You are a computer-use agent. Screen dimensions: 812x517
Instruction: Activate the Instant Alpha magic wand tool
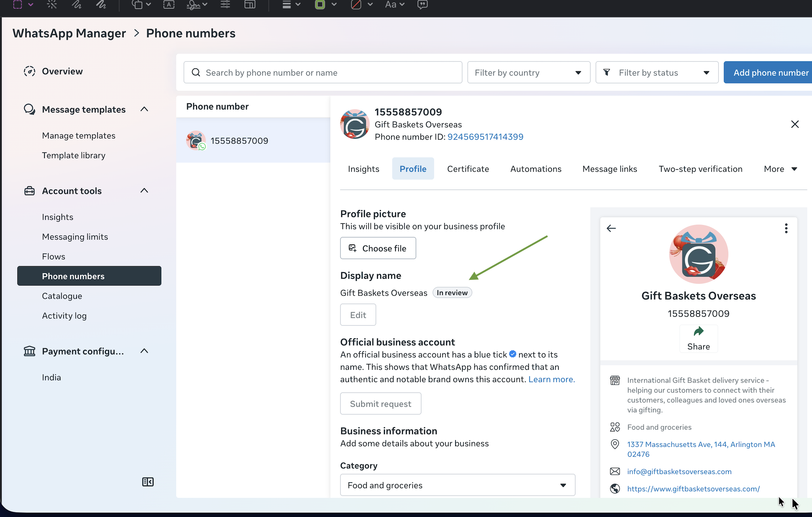[52, 4]
